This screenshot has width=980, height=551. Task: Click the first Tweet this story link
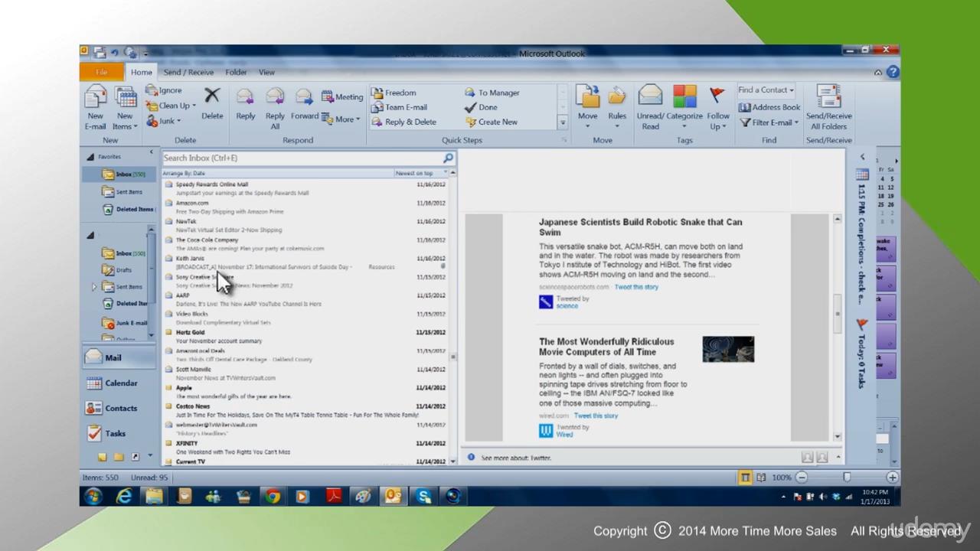636,287
